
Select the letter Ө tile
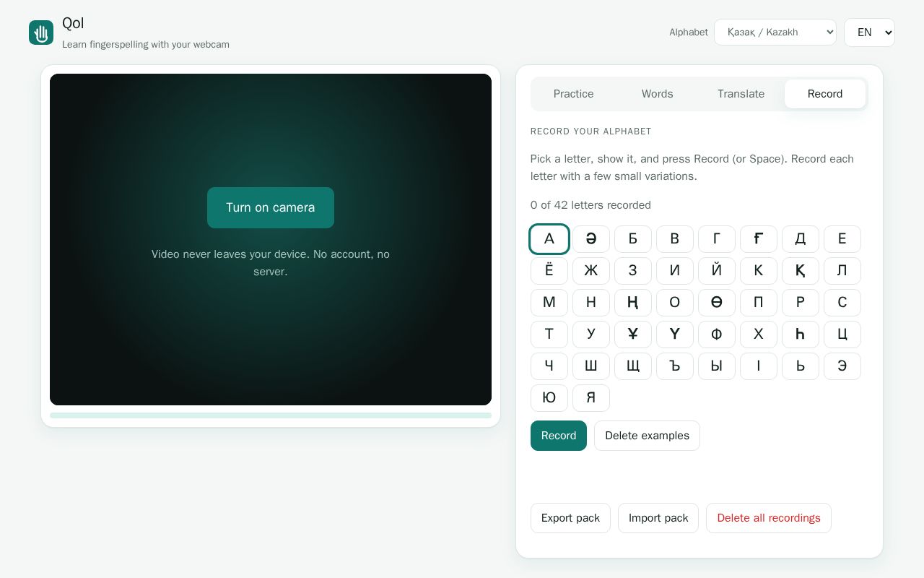[717, 303]
